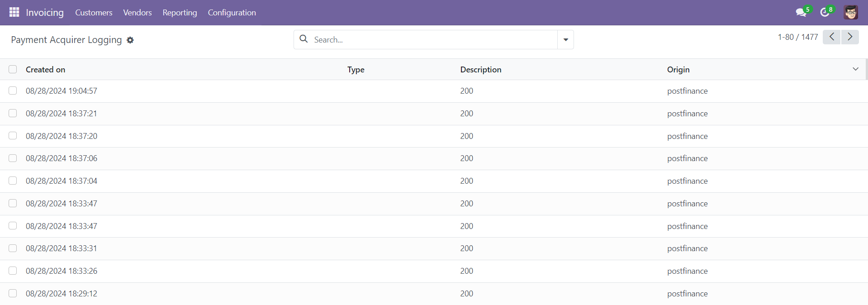Open the apps grid home menu
The width and height of the screenshot is (868, 305).
pos(14,12)
